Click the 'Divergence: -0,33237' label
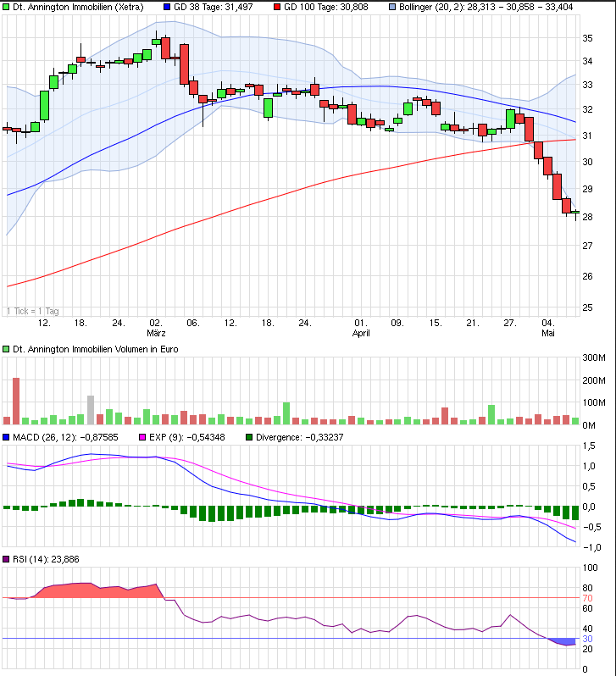The height and width of the screenshot is (676, 616). [x=300, y=437]
